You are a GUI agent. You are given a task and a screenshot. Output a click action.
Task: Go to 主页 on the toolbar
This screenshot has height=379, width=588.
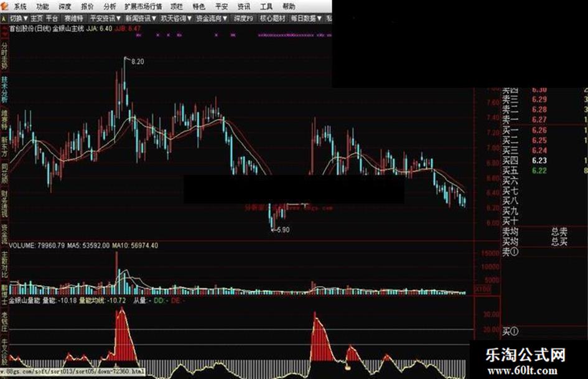point(37,18)
